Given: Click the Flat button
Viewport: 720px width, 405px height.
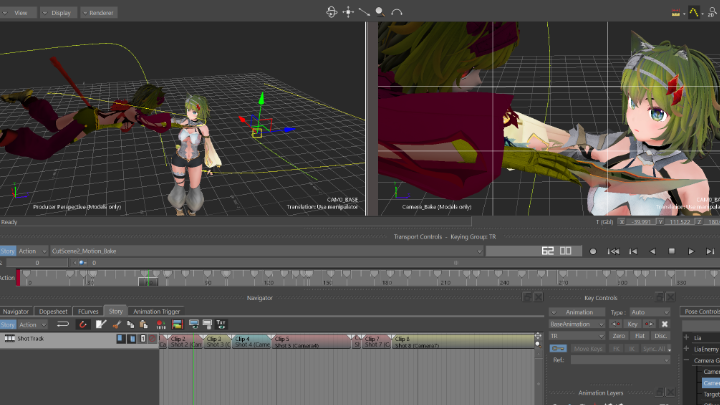Looking at the screenshot, I should click(x=640, y=336).
